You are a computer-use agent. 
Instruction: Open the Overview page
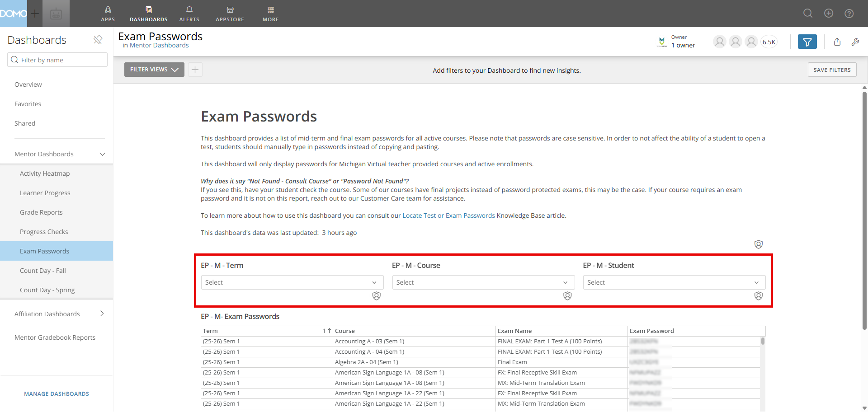click(x=28, y=84)
